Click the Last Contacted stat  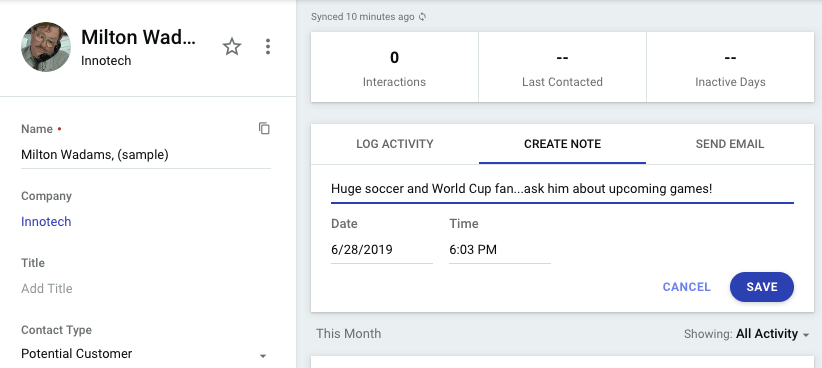pyautogui.click(x=563, y=67)
